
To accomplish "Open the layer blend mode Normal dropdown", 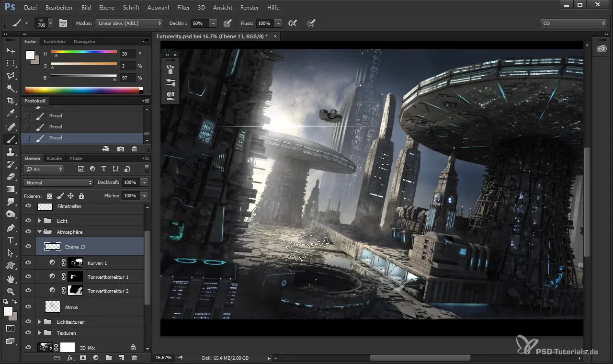I will click(58, 182).
